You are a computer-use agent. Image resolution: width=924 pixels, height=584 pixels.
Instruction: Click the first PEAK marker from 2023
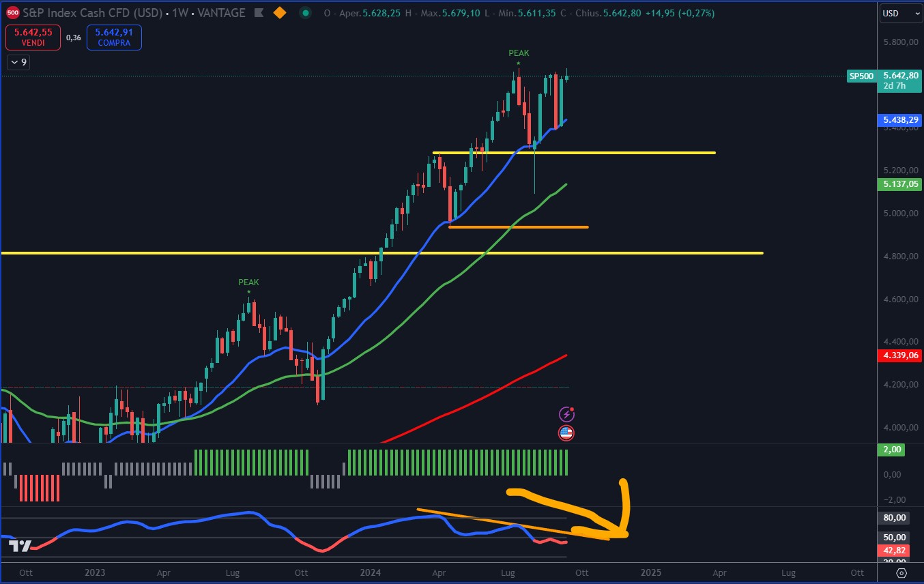[x=248, y=282]
